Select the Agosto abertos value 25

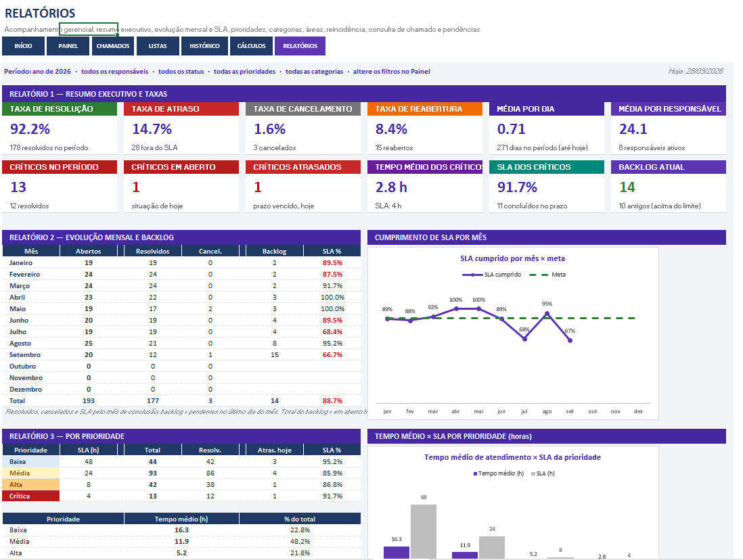pos(89,344)
